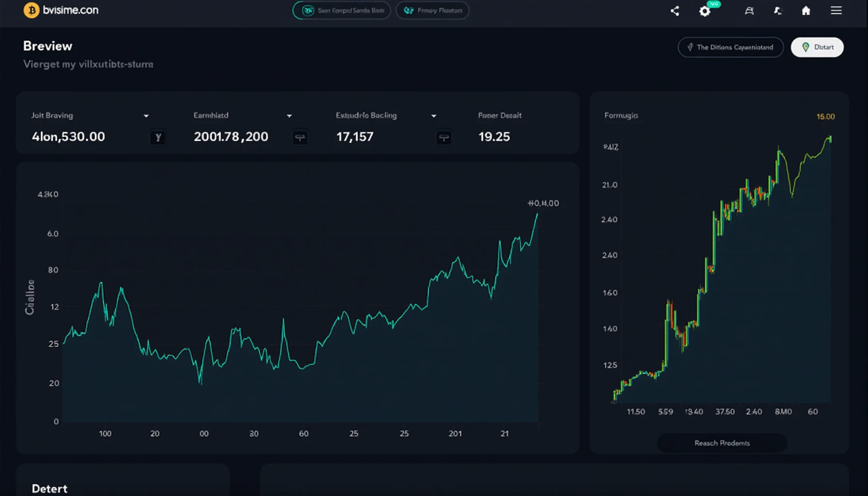The image size is (868, 496).
Task: Expand the Earnhiatd dropdown arrow
Action: [289, 116]
